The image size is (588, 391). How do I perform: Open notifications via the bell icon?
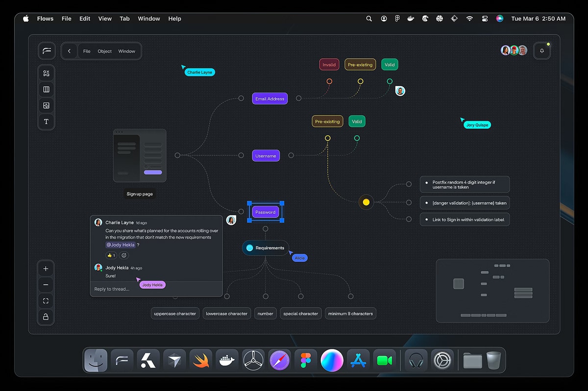pyautogui.click(x=541, y=51)
